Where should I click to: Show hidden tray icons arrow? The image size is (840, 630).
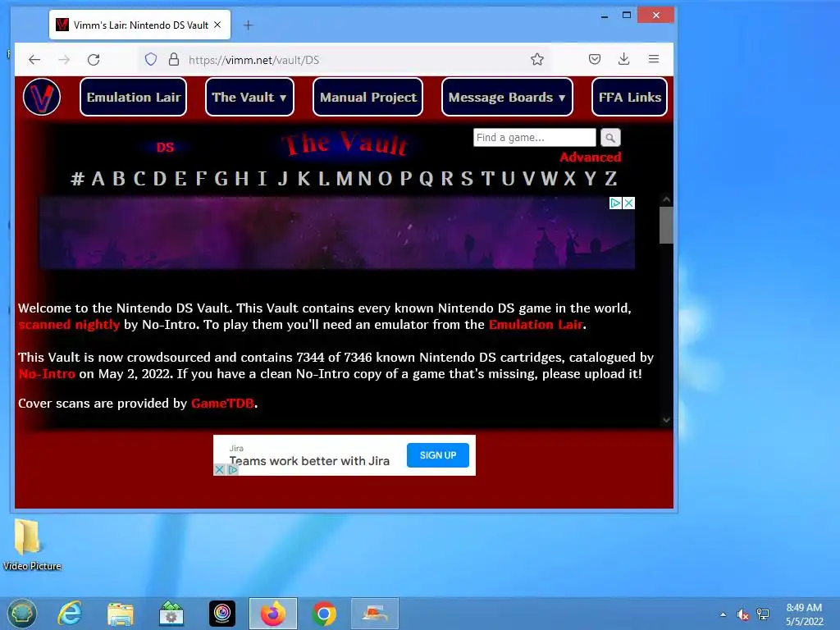pyautogui.click(x=724, y=614)
